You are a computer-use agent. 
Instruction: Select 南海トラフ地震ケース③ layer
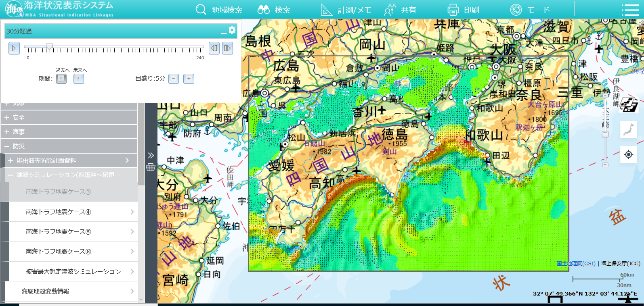(73, 192)
